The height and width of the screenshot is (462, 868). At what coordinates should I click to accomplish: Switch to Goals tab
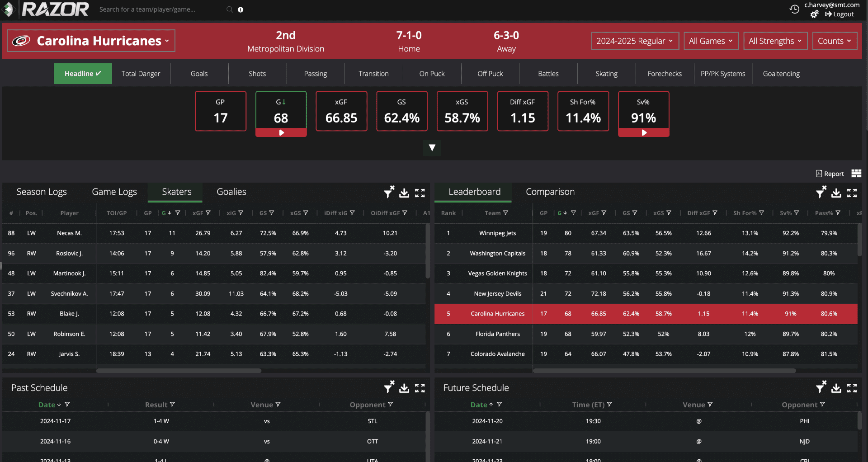click(x=199, y=74)
